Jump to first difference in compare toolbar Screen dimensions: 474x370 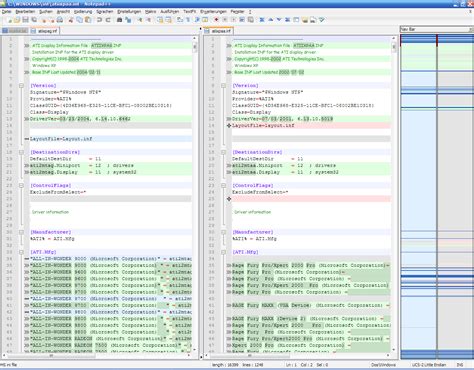click(262, 20)
